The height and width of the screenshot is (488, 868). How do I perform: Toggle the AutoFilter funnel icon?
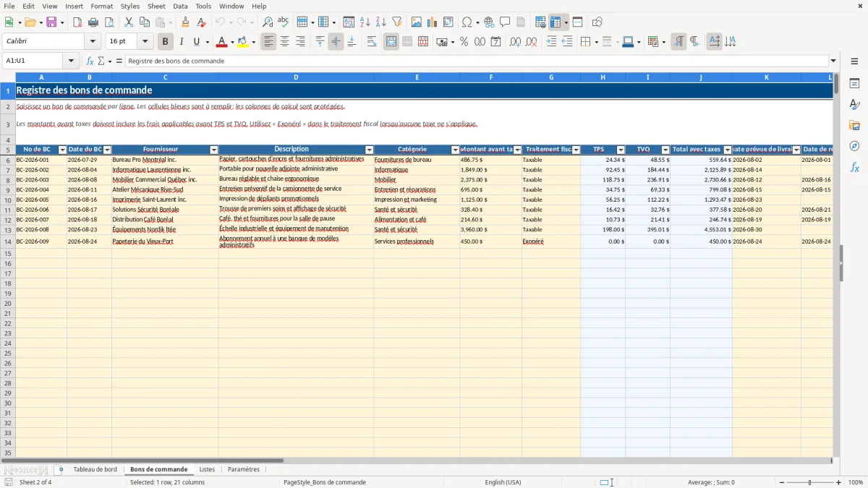tap(396, 22)
